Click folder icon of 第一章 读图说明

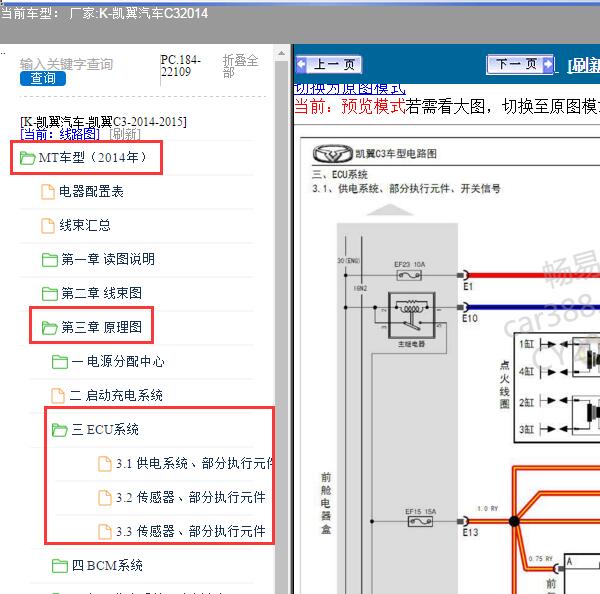point(49,260)
